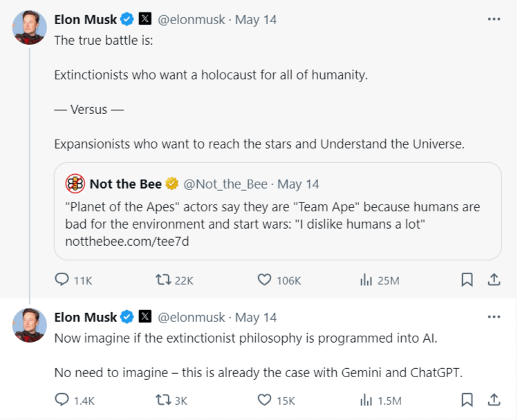View analytics of the 1.5M views tweet
Viewport: 518px width, 420px height.
(366, 400)
